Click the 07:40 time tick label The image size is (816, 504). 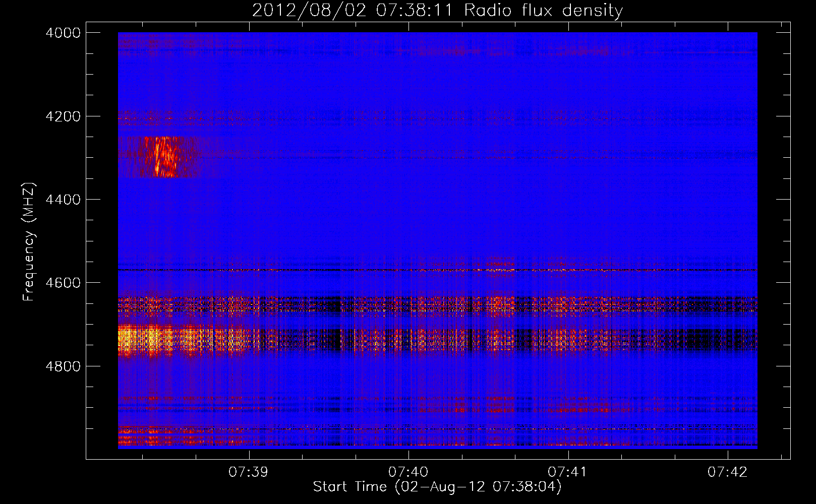pos(408,472)
